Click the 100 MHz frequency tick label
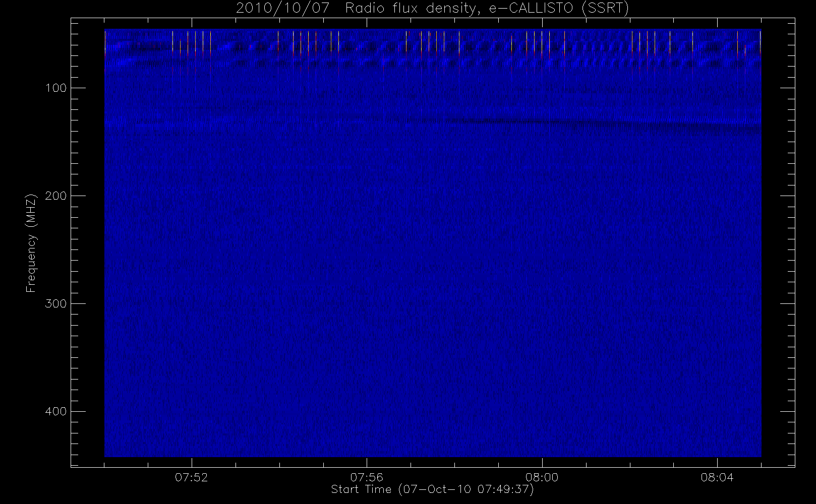 [x=55, y=88]
